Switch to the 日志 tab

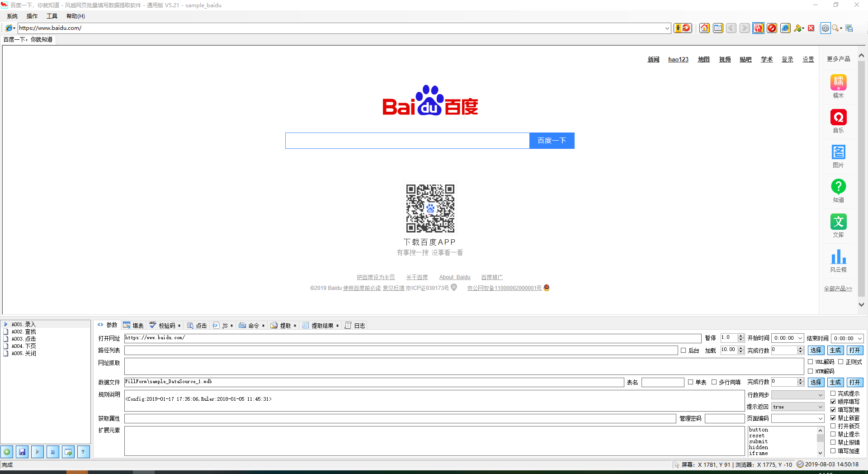coord(355,325)
